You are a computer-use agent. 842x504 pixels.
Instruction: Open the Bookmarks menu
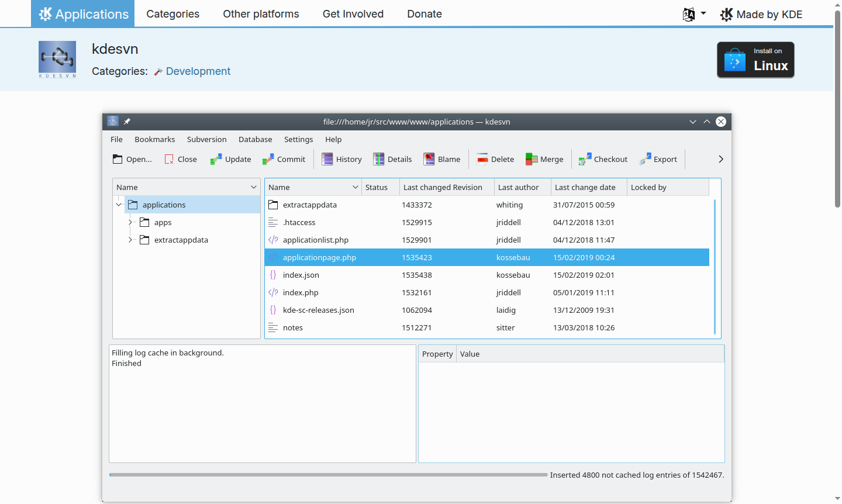[x=154, y=139]
